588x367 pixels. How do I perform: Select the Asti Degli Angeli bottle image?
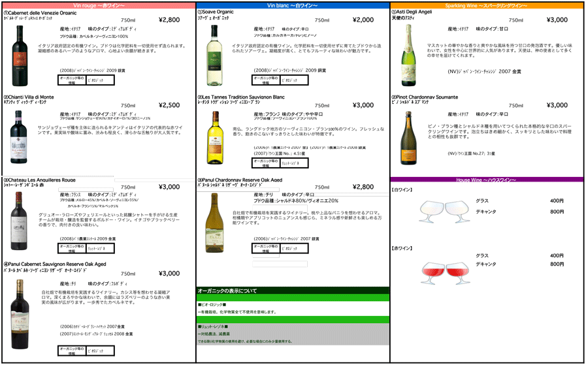(x=408, y=56)
